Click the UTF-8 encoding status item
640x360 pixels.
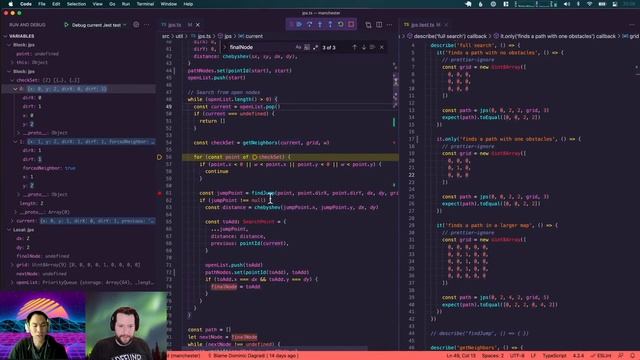tap(517, 356)
